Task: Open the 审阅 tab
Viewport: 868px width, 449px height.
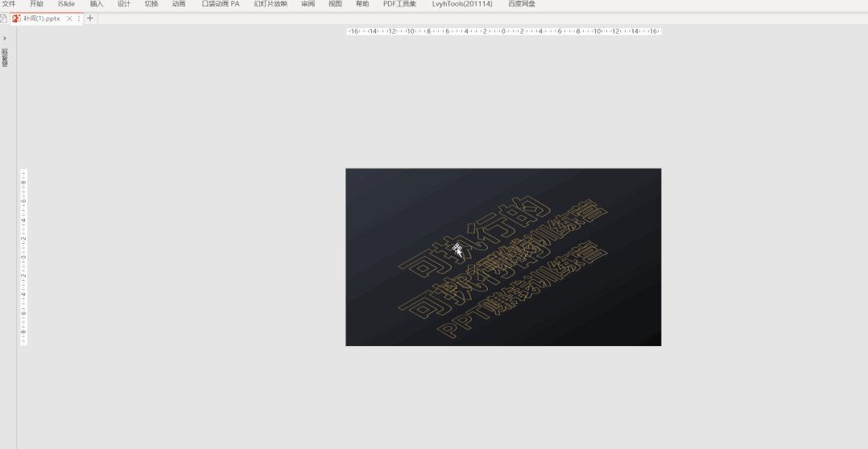Action: 308,4
